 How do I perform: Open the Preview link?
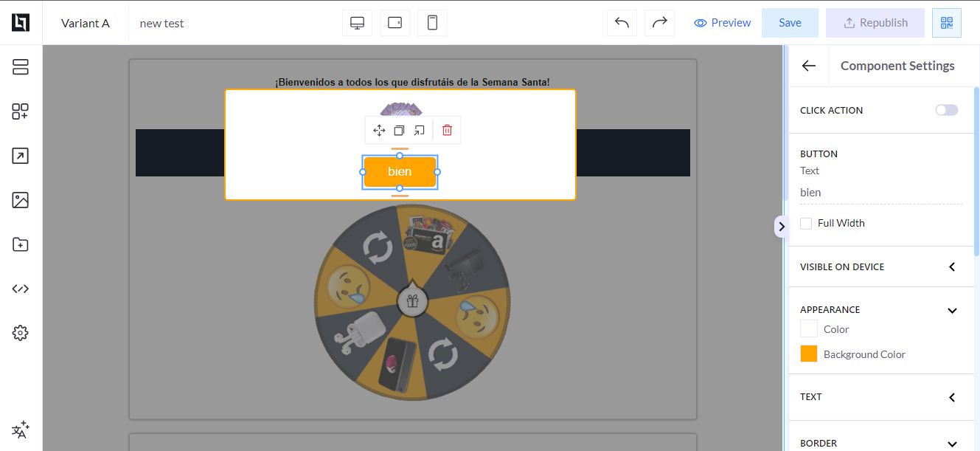(723, 23)
